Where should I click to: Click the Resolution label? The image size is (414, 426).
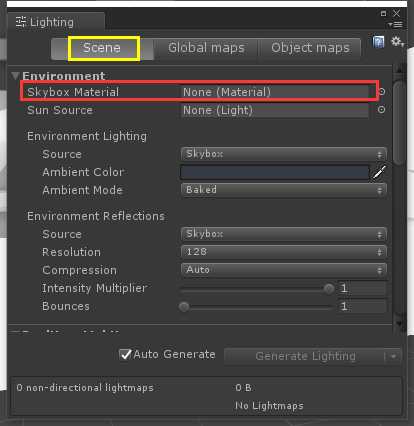click(71, 252)
